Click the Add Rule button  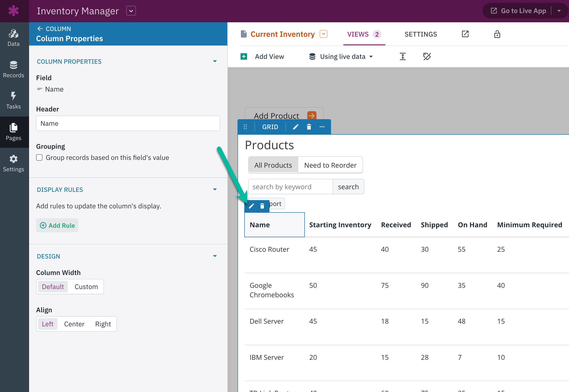(57, 225)
